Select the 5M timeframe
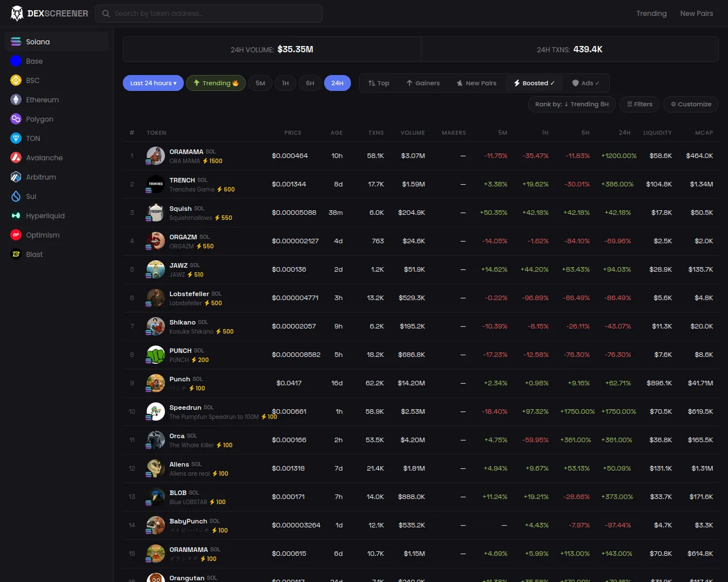Screen dimensions: 728x582 (260, 83)
